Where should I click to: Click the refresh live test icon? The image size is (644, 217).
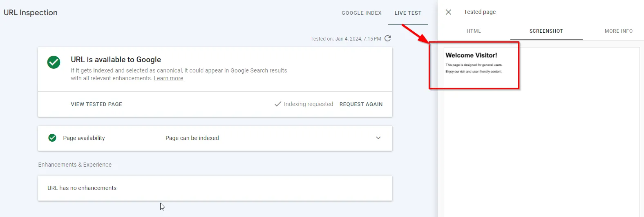point(388,38)
